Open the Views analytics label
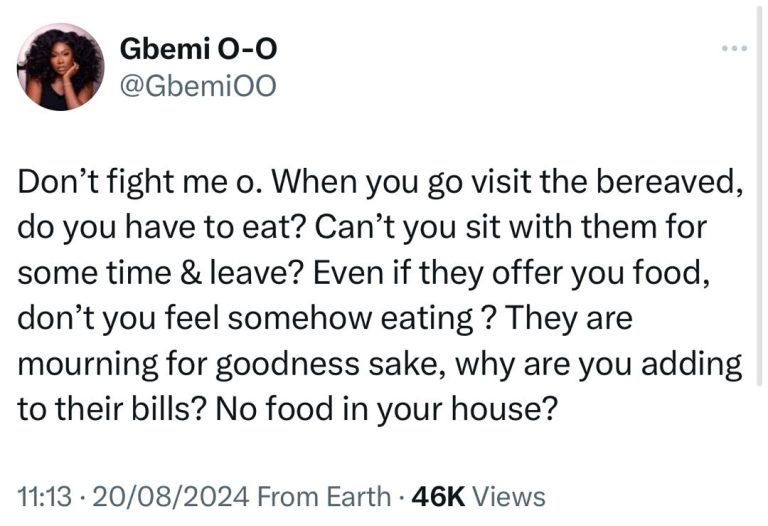This screenshot has height=526, width=768. click(508, 496)
